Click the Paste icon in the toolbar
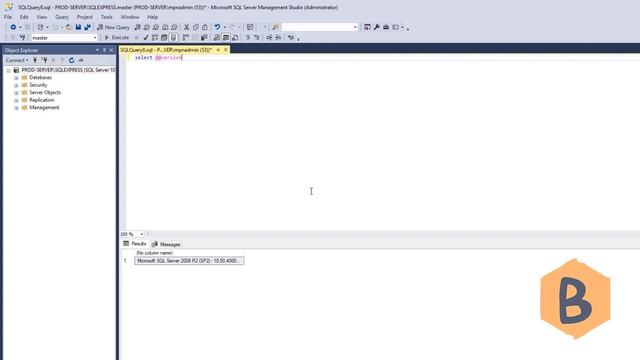Image resolution: width=640 pixels, height=360 pixels. 204,27
